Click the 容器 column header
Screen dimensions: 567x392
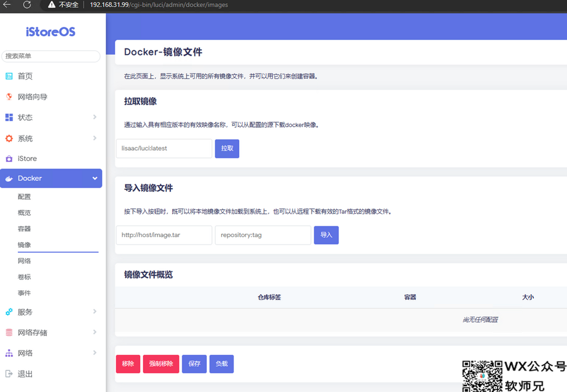click(410, 298)
